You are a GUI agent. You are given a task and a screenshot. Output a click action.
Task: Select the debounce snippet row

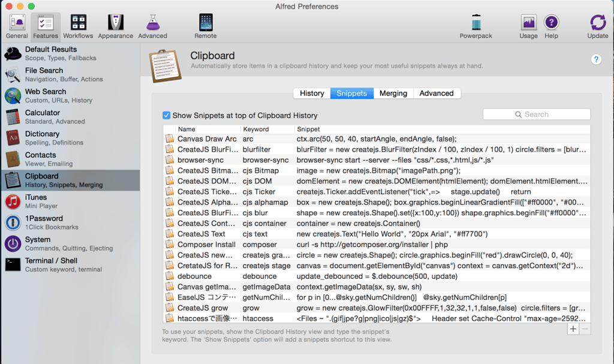pyautogui.click(x=377, y=276)
